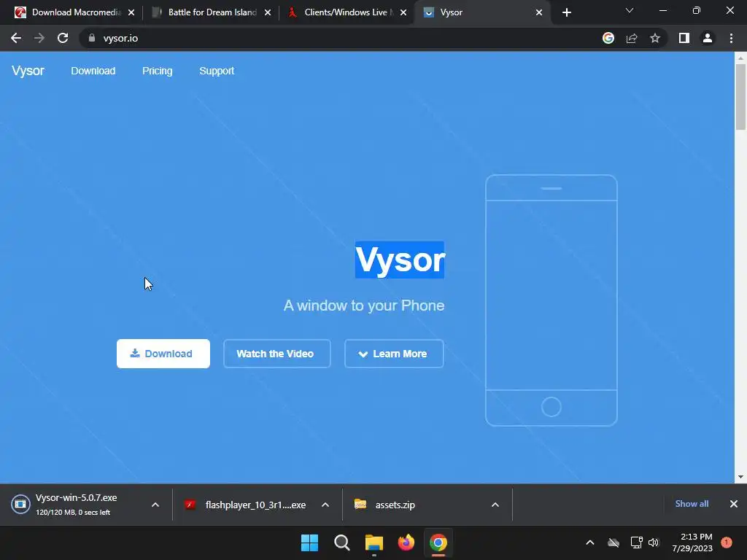Close the downloads bar
Screen dimensions: 747x560
[734, 504]
